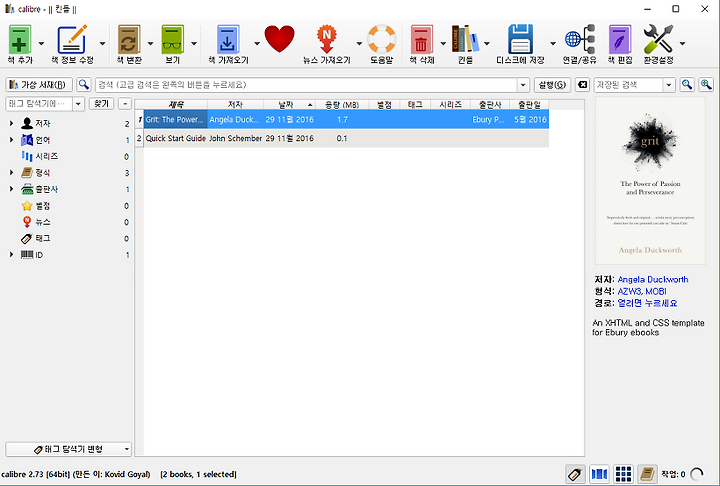Expand the 언어 (Languages) tree node
The image size is (720, 486).
[11, 140]
